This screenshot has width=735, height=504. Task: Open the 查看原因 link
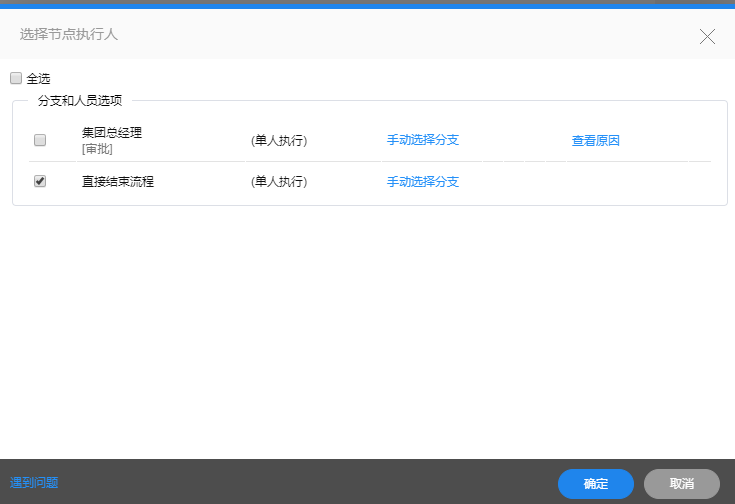[596, 141]
